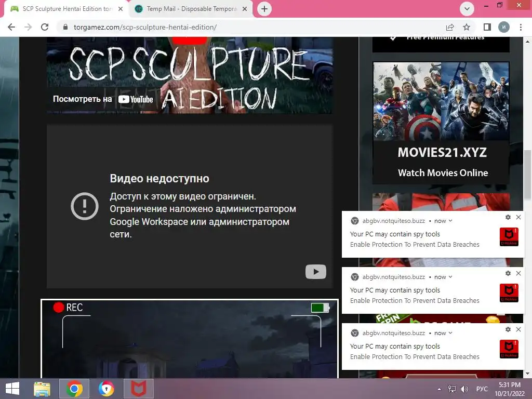The image size is (532, 399).
Task: Open a new browser tab
Action: click(x=264, y=9)
